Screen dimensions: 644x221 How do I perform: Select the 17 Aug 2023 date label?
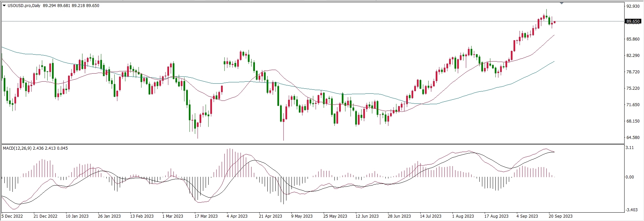coord(496,216)
